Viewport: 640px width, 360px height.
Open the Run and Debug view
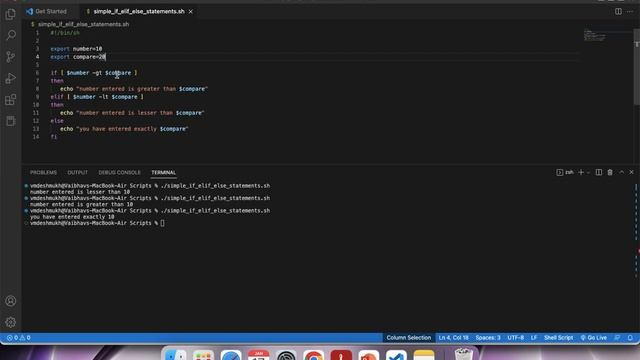point(11,78)
